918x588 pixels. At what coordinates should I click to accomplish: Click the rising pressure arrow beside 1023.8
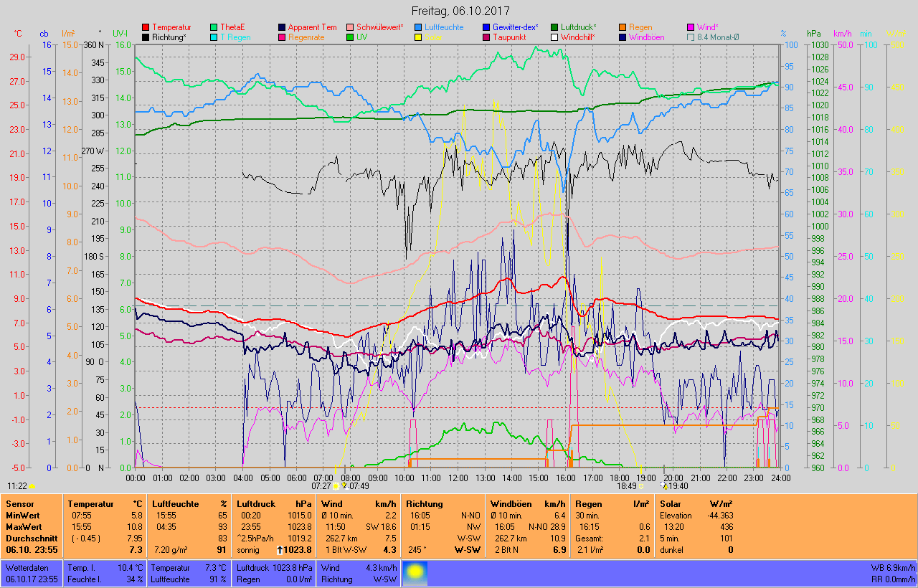click(279, 550)
